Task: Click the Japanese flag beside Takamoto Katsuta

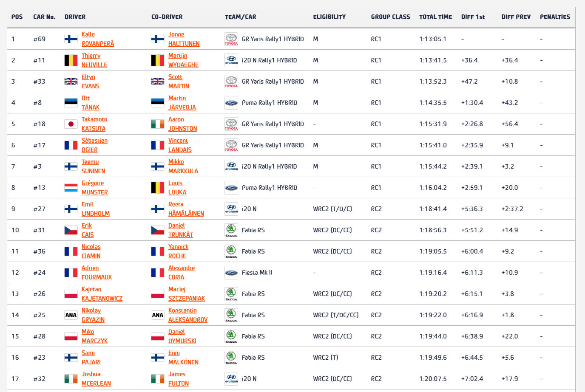Action: point(71,124)
